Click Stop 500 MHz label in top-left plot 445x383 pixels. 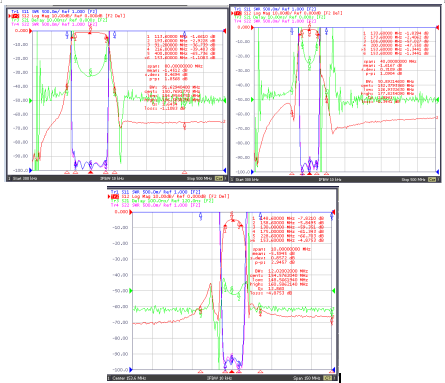(x=199, y=179)
